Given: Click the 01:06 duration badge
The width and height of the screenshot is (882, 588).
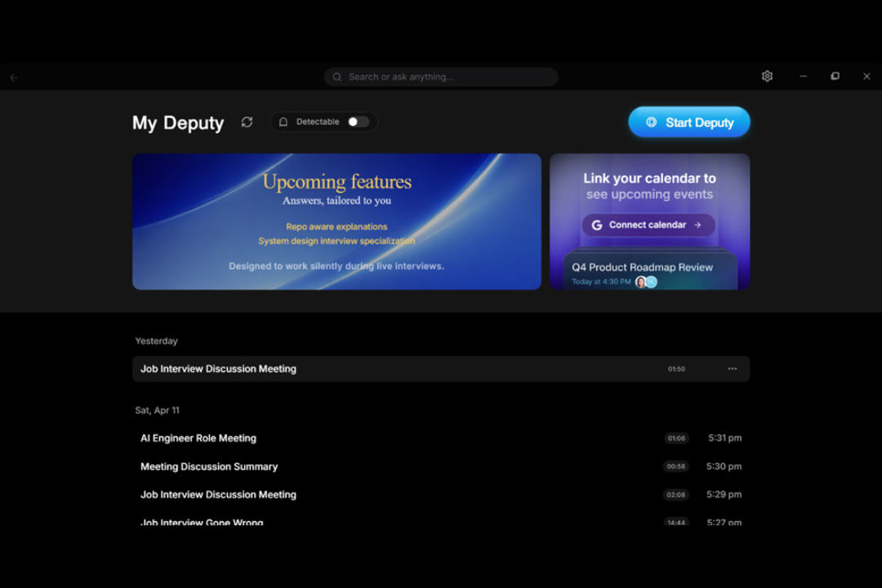Looking at the screenshot, I should (x=676, y=439).
